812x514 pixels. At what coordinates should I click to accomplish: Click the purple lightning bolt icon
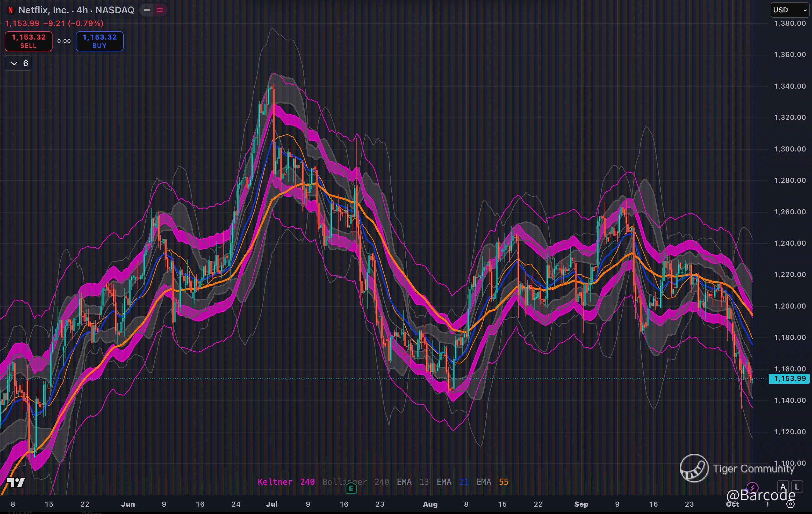click(752, 488)
